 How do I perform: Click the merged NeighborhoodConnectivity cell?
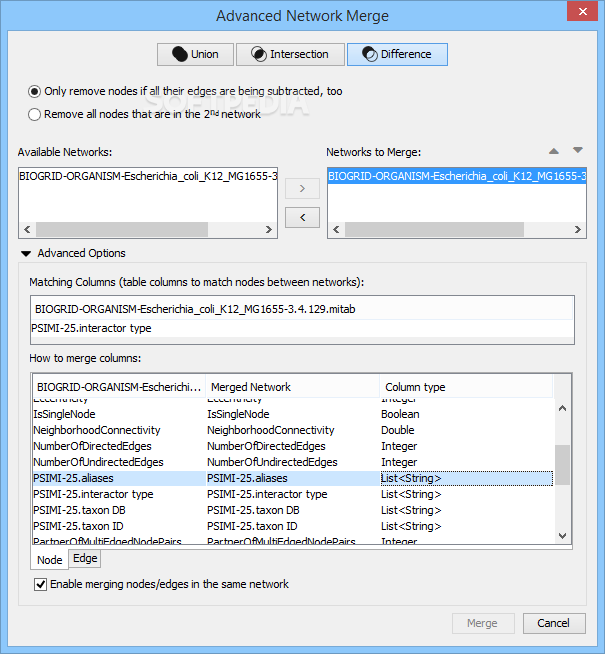(293, 430)
